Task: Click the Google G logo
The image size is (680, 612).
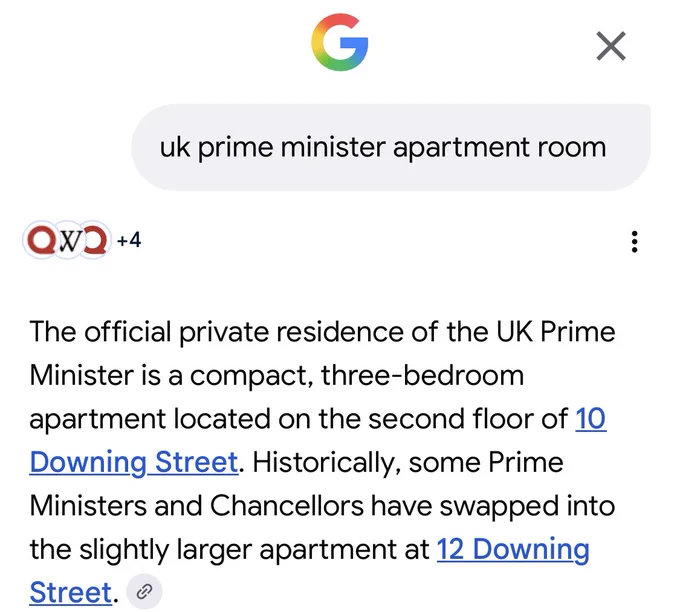Action: coord(340,43)
